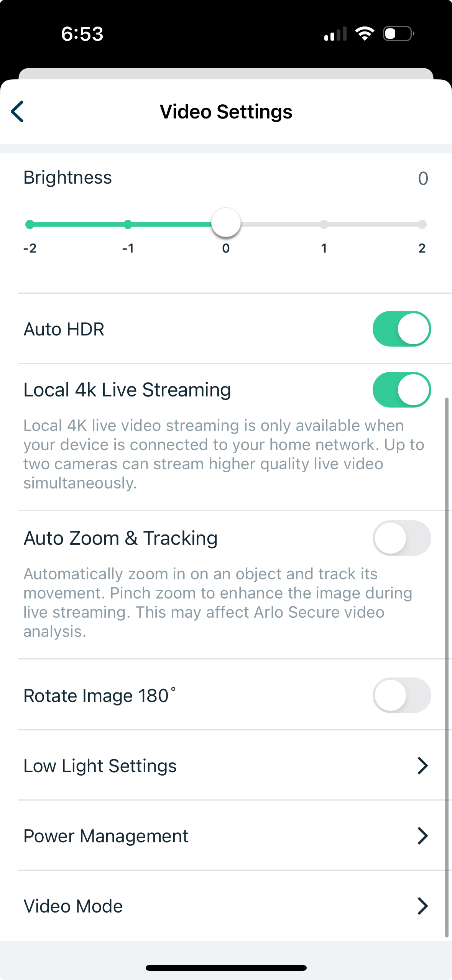Tap the Low Light Settings row label
452x980 pixels.
tap(100, 766)
